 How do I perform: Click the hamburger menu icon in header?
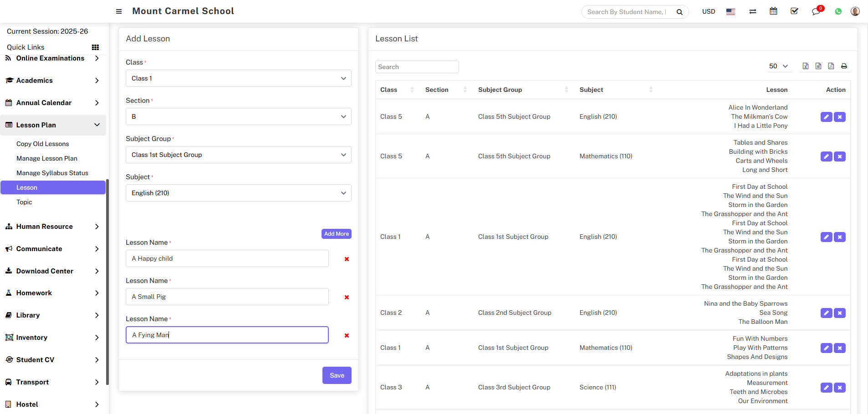[x=119, y=11]
